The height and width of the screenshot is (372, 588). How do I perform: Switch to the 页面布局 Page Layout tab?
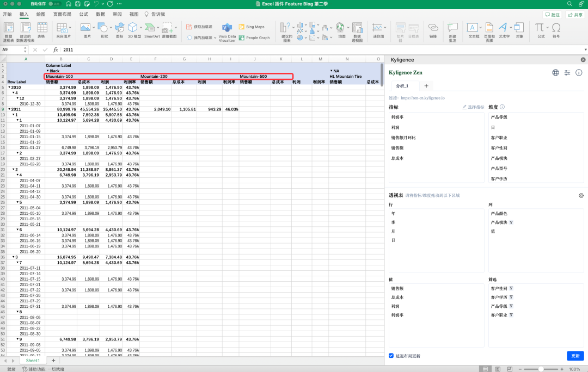click(62, 14)
